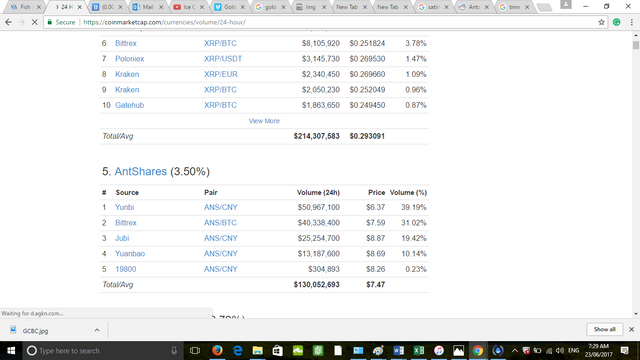Open the clock showing 7:29 AM

pos(598,351)
